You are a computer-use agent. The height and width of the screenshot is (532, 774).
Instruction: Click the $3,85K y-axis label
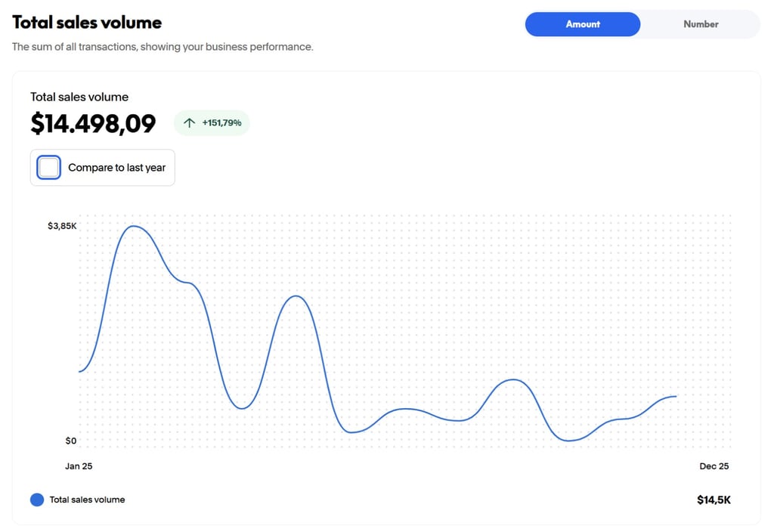pyautogui.click(x=62, y=226)
